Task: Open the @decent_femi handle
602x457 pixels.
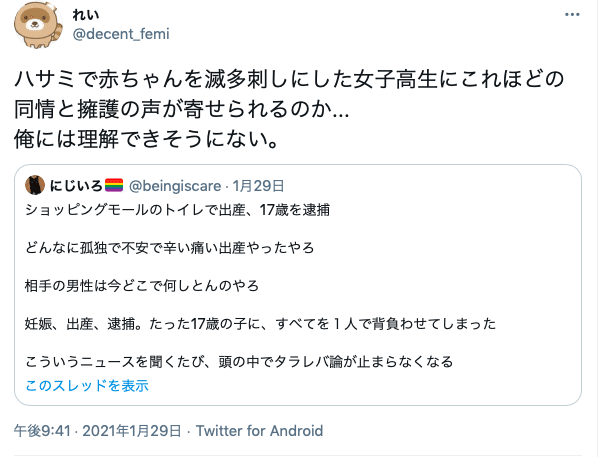Action: (121, 34)
